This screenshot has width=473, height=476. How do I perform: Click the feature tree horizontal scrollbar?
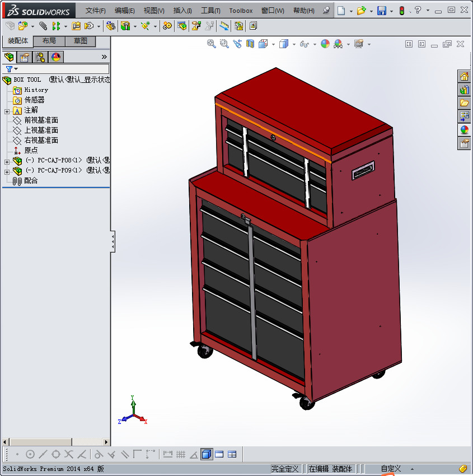pos(56,442)
